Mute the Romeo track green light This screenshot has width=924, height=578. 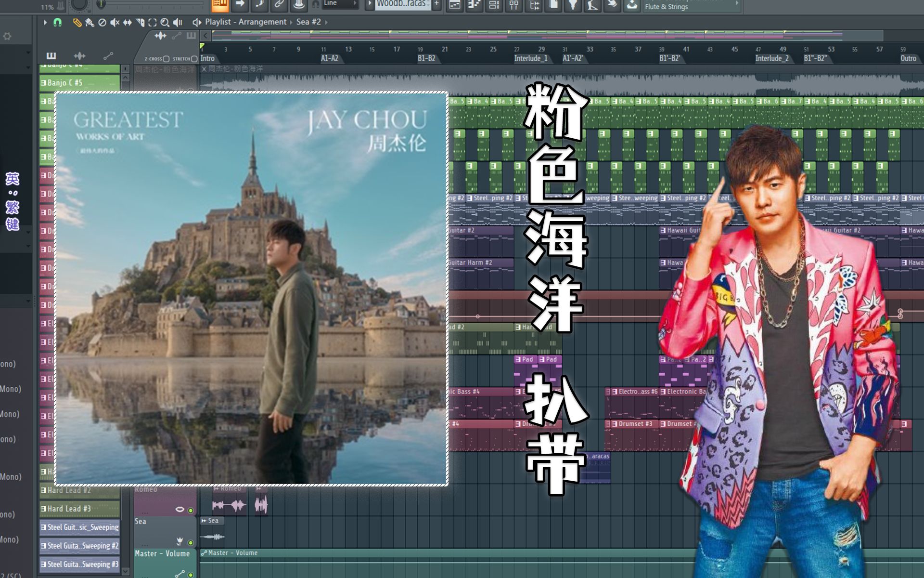[x=191, y=510]
